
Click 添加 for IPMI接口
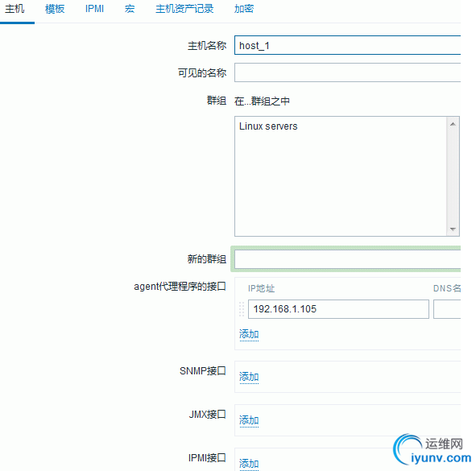coord(249,464)
